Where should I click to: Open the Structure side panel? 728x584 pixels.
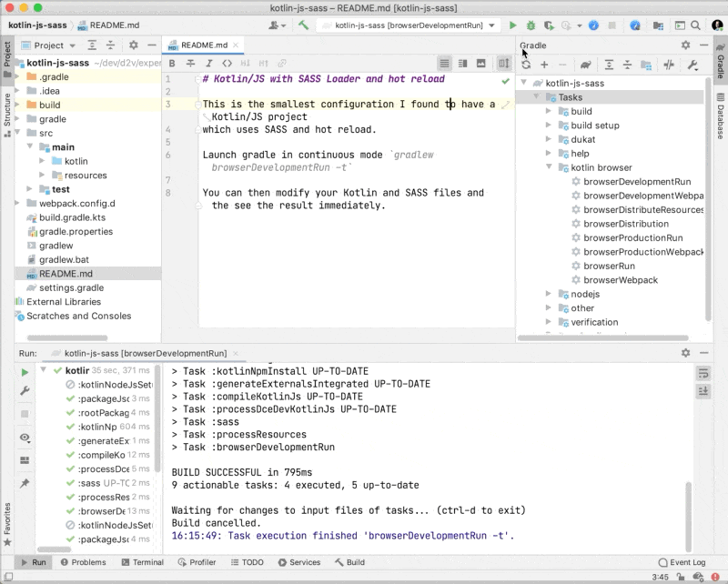tap(7, 116)
